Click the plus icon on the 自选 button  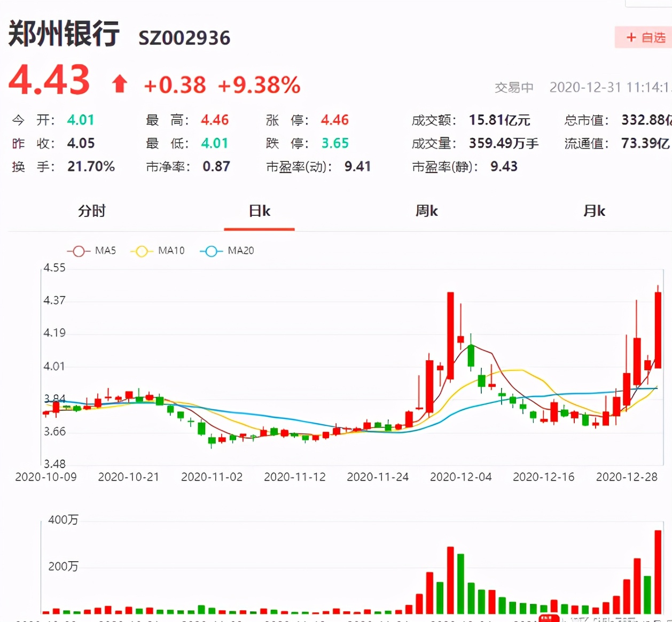pyautogui.click(x=632, y=38)
